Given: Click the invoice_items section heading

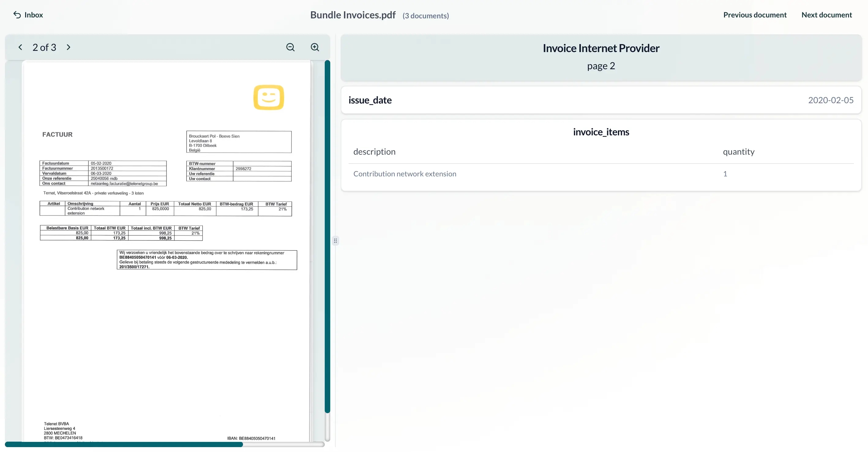Looking at the screenshot, I should pyautogui.click(x=601, y=132).
